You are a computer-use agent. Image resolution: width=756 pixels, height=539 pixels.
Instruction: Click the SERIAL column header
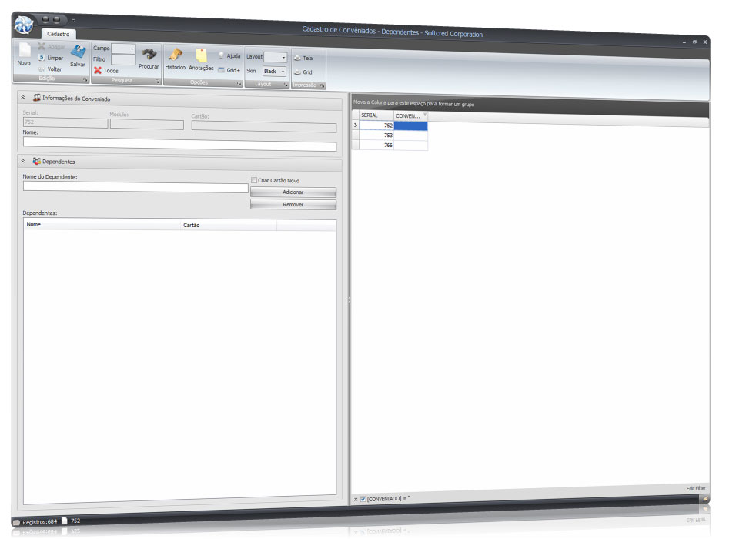click(376, 115)
